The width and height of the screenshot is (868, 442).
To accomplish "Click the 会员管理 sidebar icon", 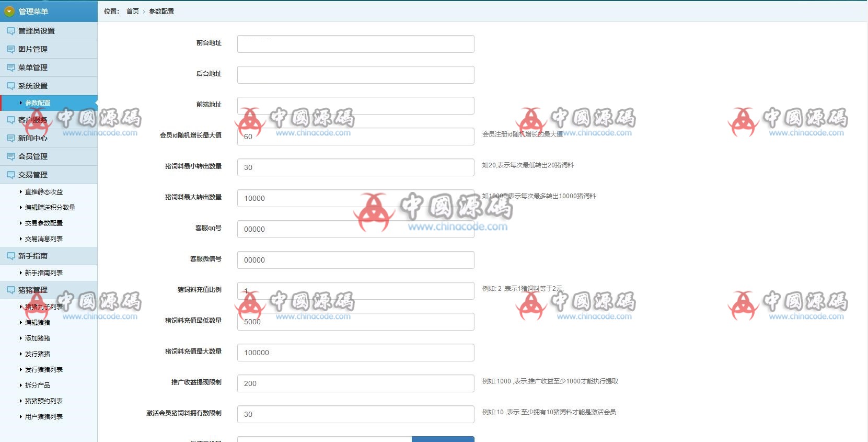I will (x=10, y=157).
